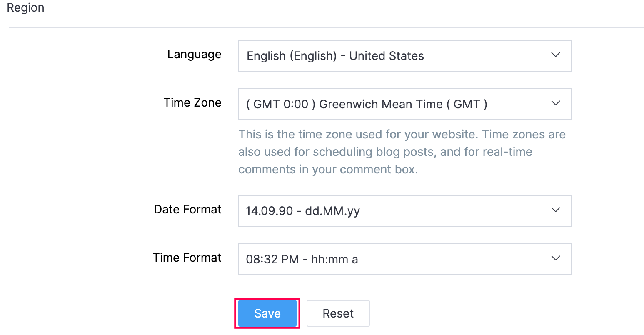This screenshot has height=335, width=644.
Task: Click the Time Format field label
Action: [187, 258]
